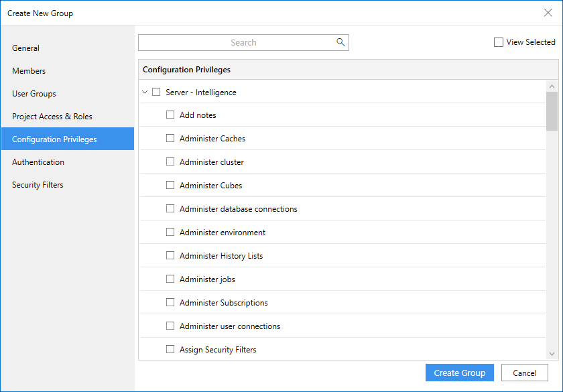Enable the Administer Caches privilege
563x392 pixels.
click(170, 139)
